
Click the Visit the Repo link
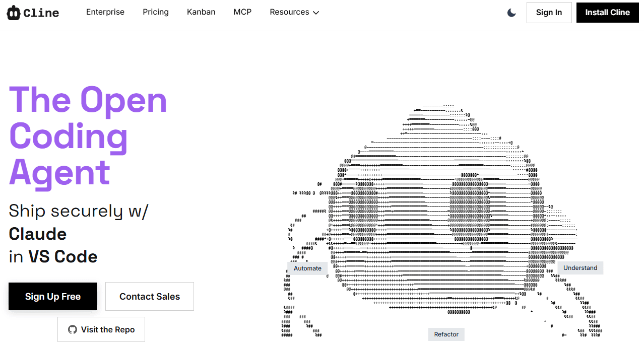coord(101,329)
